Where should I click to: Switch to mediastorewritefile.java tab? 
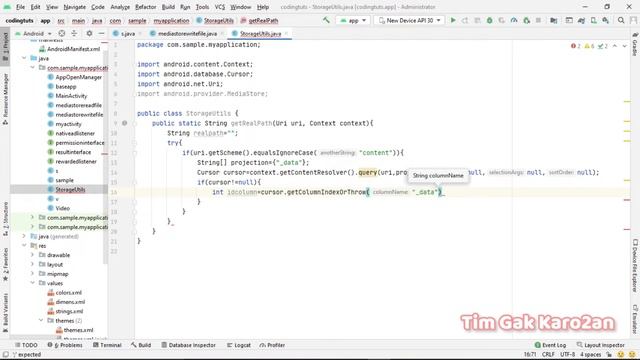pos(187,33)
